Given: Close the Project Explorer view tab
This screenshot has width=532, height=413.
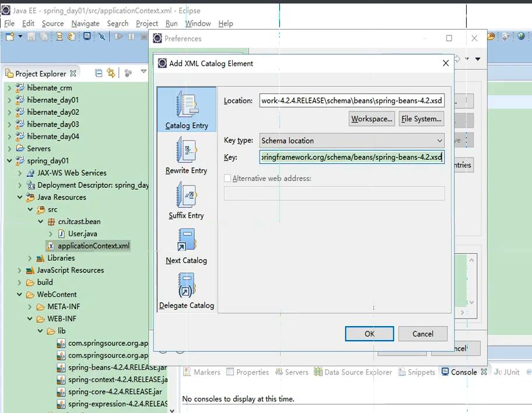Looking at the screenshot, I should (73, 73).
